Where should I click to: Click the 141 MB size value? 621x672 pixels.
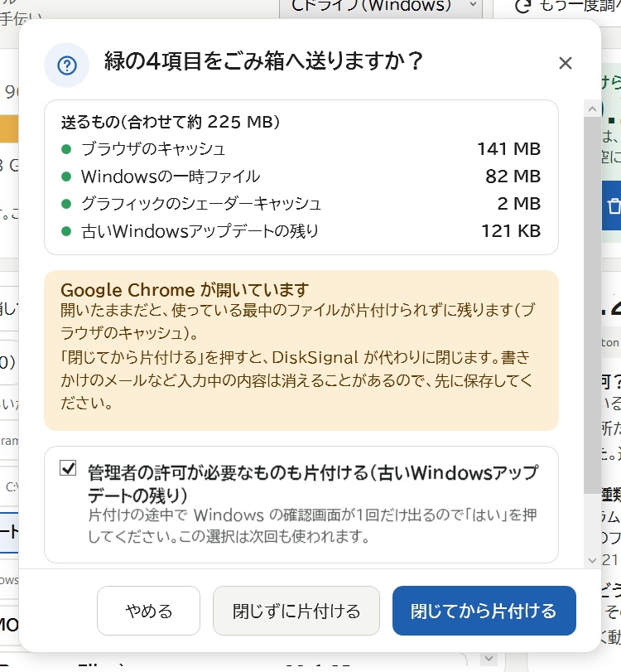click(x=508, y=149)
